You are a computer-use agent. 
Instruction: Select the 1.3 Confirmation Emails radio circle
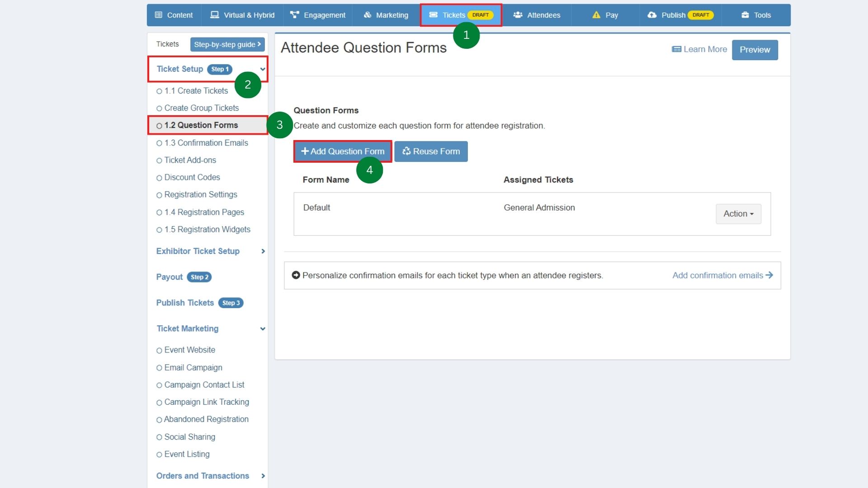tap(159, 143)
